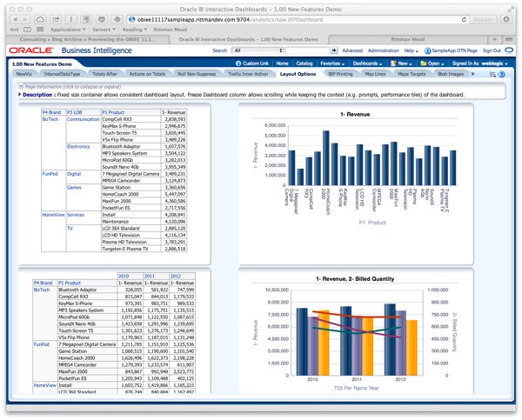Open the Top Sites grid icon

coord(40,30)
